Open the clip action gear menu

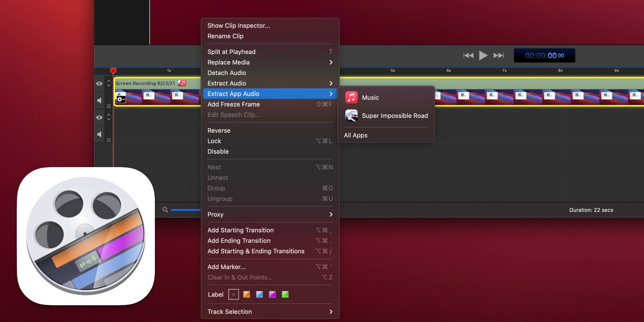[x=120, y=99]
